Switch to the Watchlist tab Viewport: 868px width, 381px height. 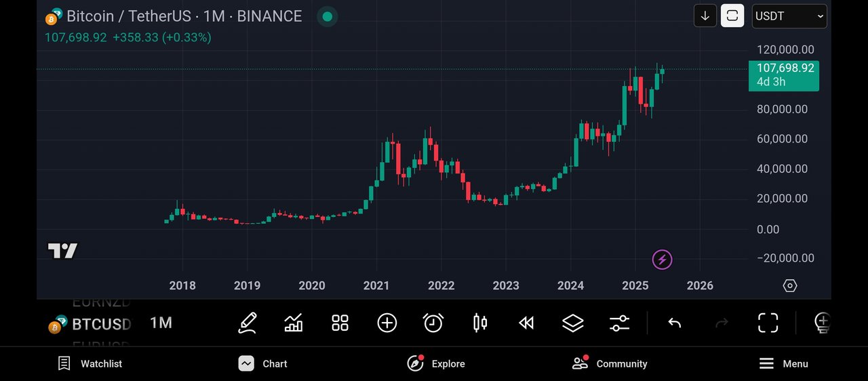(90, 363)
